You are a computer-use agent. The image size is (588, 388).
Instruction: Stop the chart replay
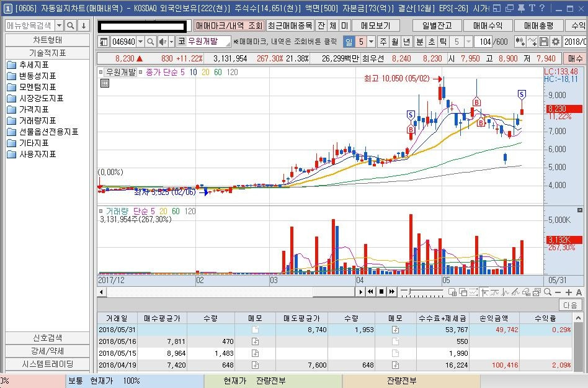(381, 292)
